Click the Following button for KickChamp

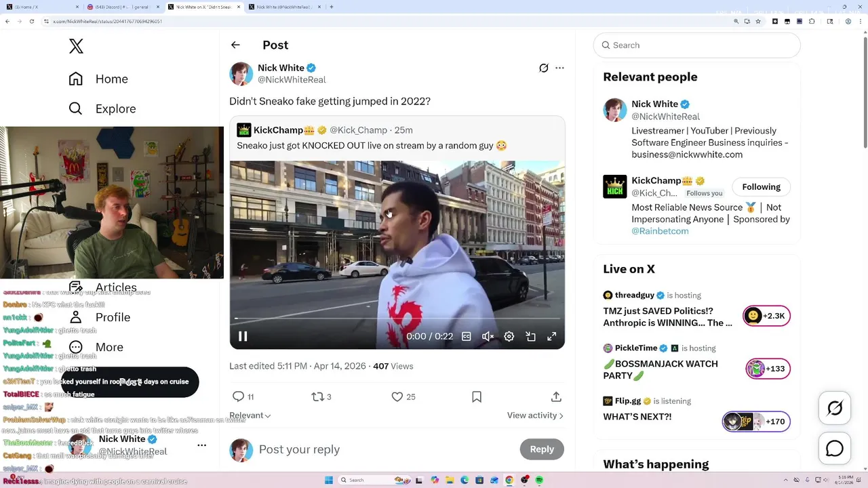point(761,187)
